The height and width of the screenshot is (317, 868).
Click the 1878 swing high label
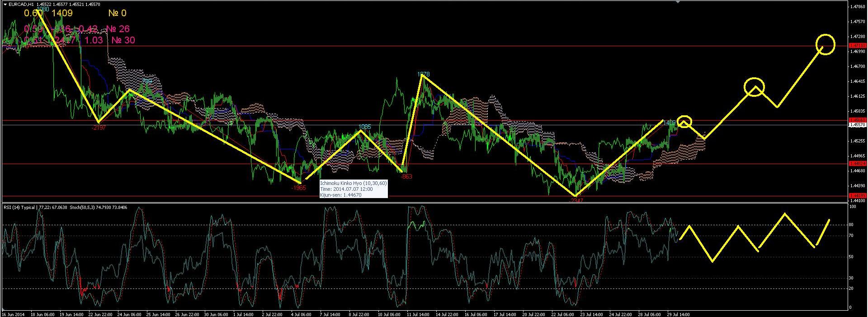(x=423, y=74)
